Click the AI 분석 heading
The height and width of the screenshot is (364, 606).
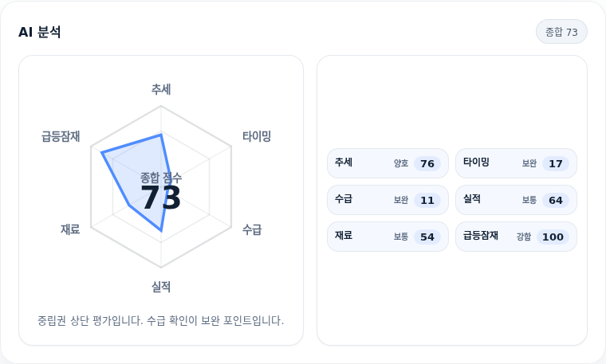[39, 32]
